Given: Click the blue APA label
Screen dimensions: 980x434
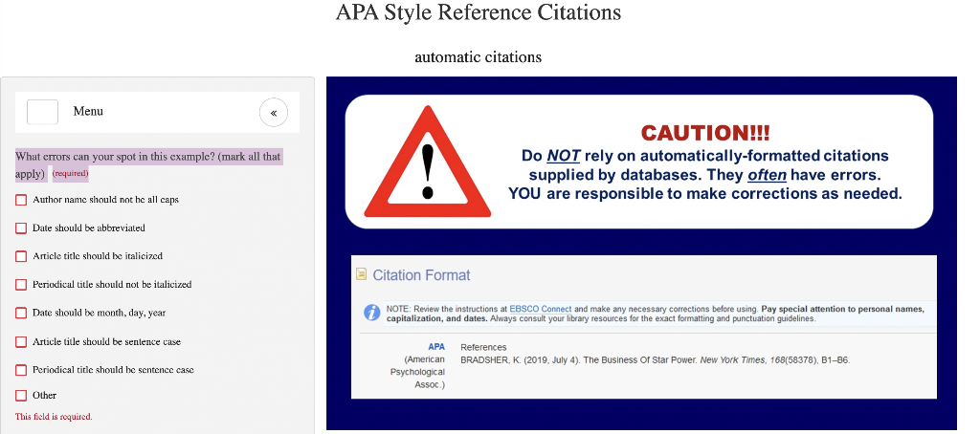Looking at the screenshot, I should point(436,347).
